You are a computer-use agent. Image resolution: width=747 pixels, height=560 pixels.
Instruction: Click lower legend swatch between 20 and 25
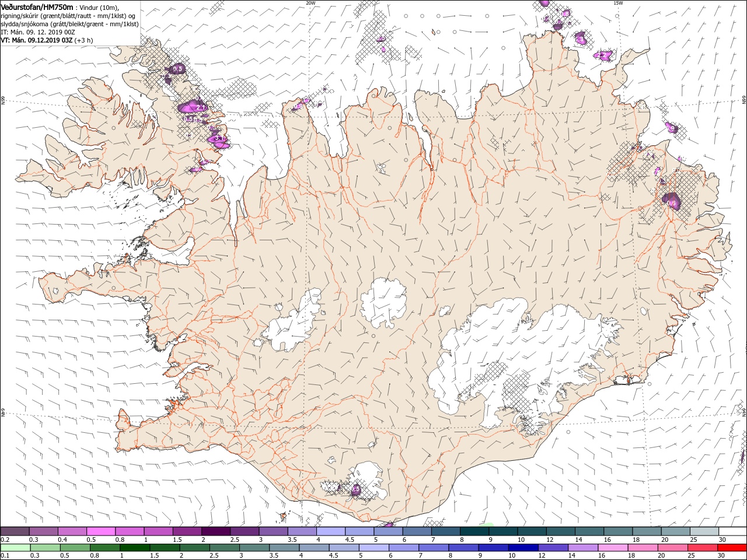[x=672, y=548]
